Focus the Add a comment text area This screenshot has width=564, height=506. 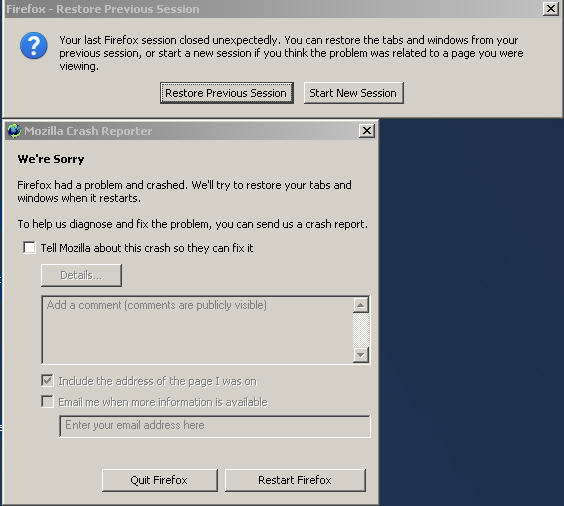[197, 330]
